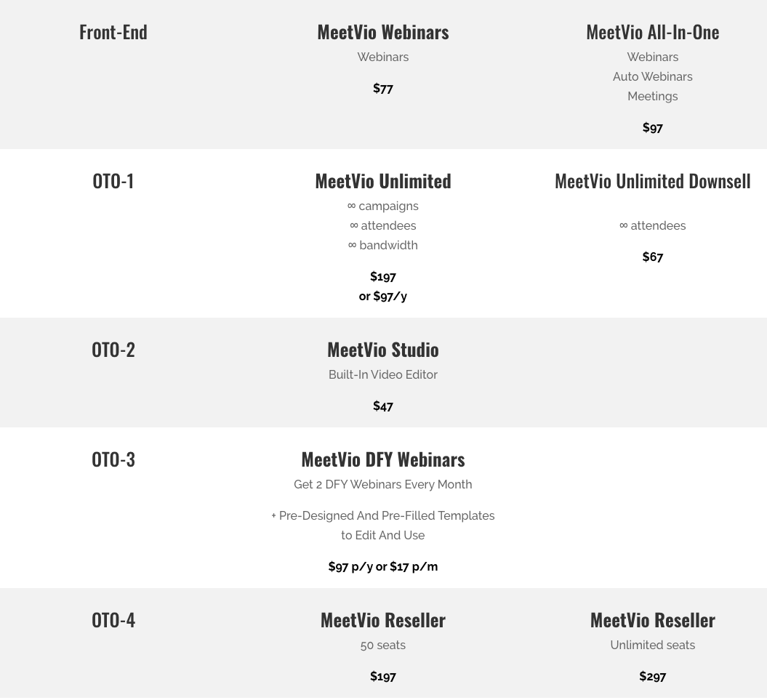This screenshot has height=700, width=767.
Task: Select the $297 reseller price
Action: coord(652,677)
